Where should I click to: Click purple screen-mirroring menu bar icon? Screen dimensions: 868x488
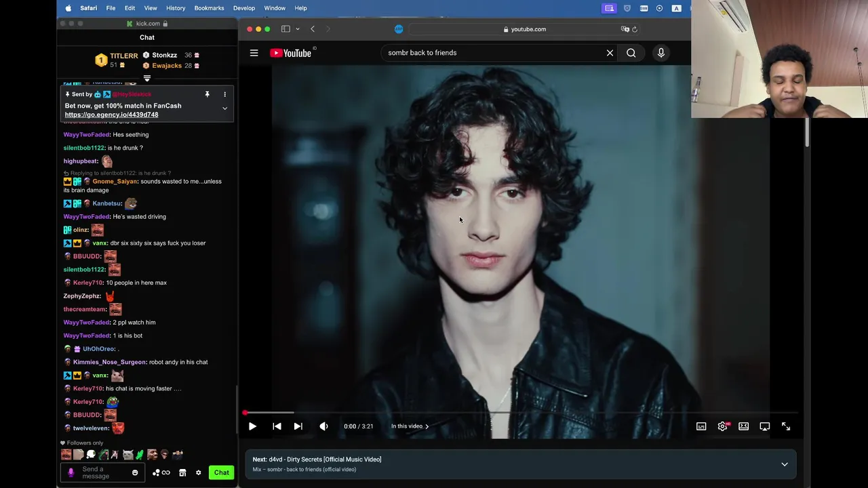tap(609, 8)
